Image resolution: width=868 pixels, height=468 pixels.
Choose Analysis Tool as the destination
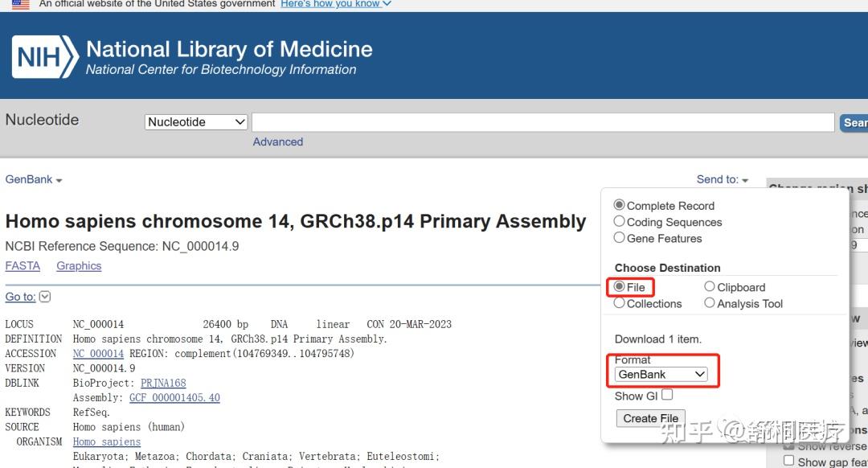pyautogui.click(x=710, y=303)
